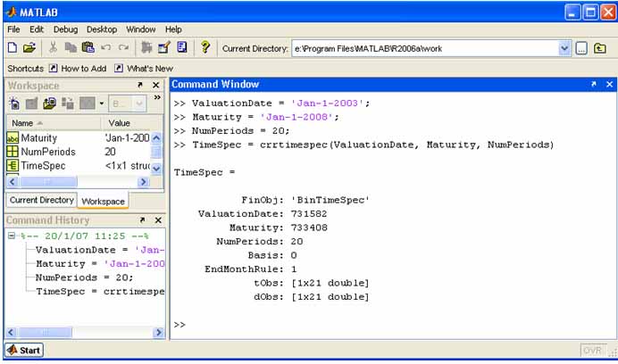Close the Command Window panel

pyautogui.click(x=609, y=84)
